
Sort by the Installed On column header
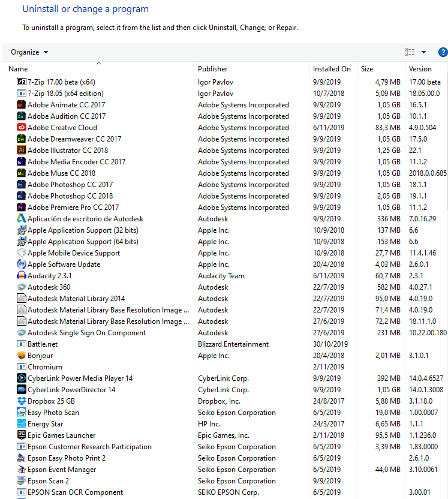pyautogui.click(x=333, y=69)
